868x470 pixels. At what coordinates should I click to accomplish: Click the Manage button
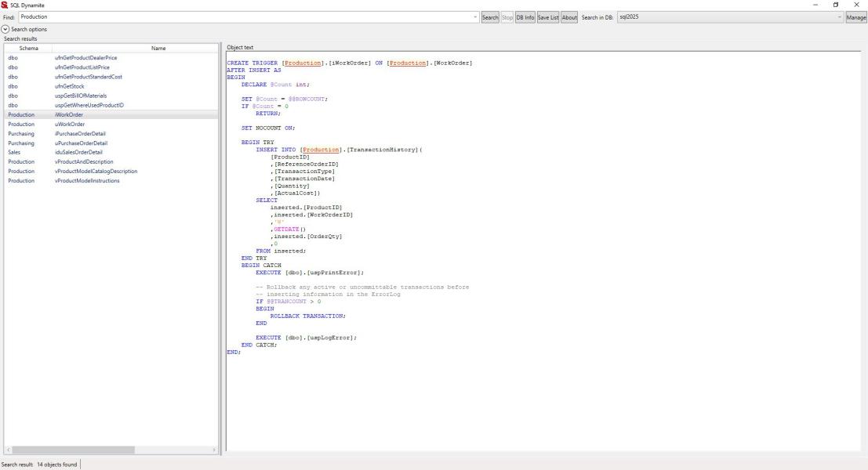click(x=856, y=16)
